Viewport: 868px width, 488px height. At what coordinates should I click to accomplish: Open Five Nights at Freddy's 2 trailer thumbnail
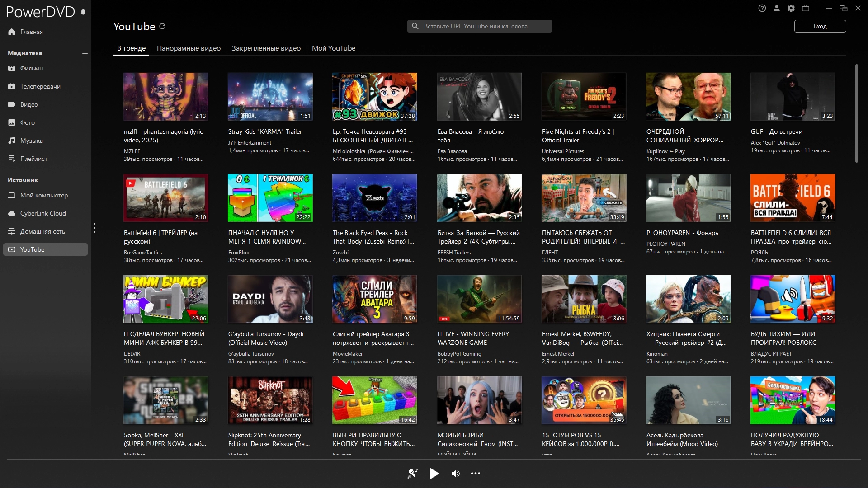[x=584, y=97]
